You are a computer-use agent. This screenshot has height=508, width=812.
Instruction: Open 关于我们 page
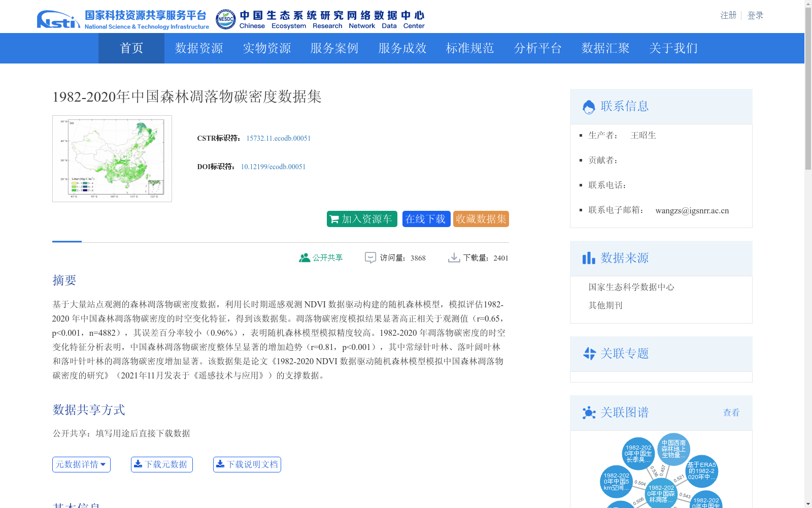pos(673,48)
